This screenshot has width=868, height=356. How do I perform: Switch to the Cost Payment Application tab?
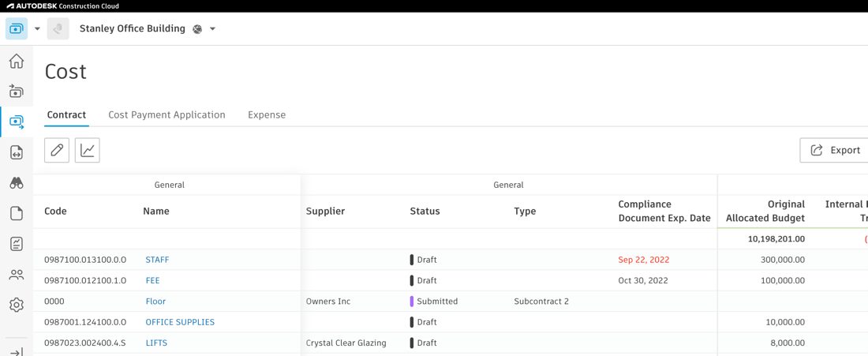[x=166, y=114]
